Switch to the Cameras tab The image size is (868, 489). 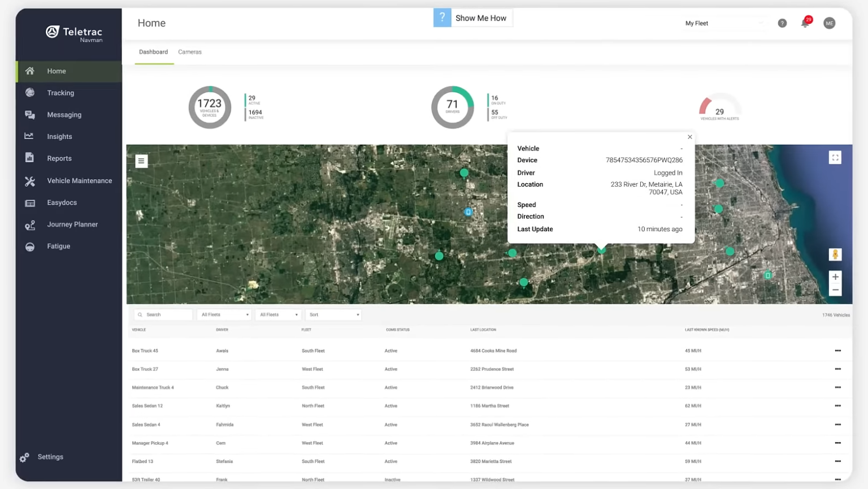coord(190,52)
